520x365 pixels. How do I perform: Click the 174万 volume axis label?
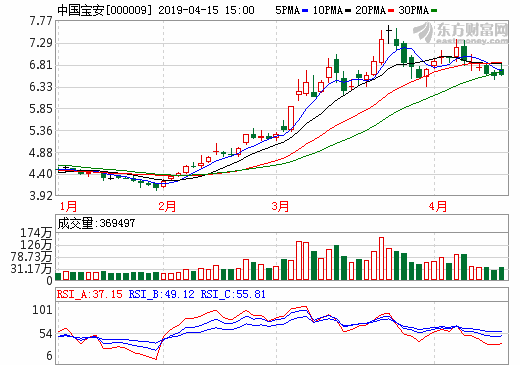(36, 233)
